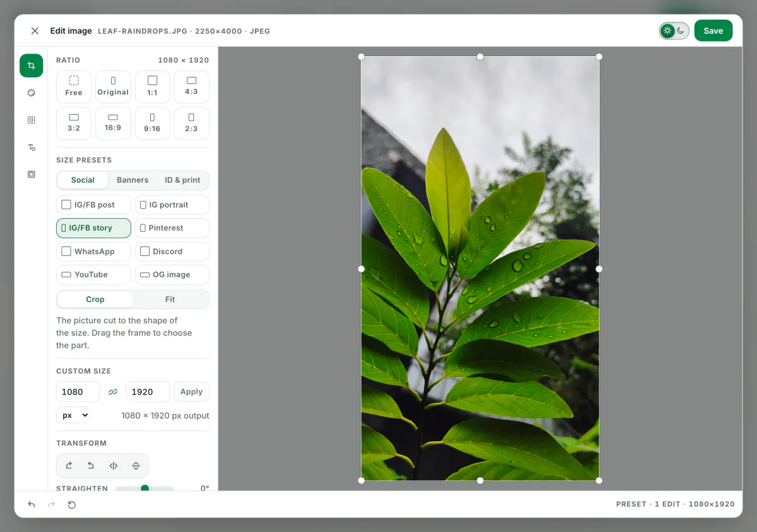
Task: Open the ID & print presets tab
Action: [182, 180]
